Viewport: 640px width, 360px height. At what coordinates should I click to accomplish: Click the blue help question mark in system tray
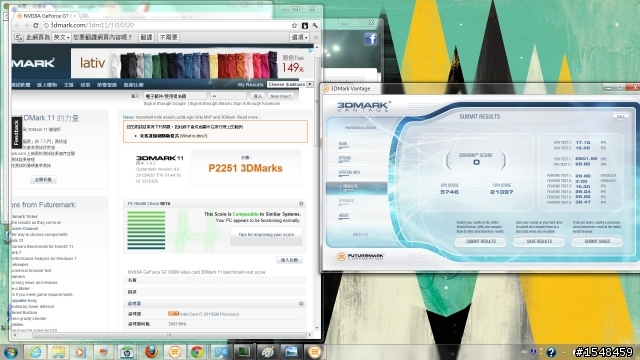(x=551, y=352)
